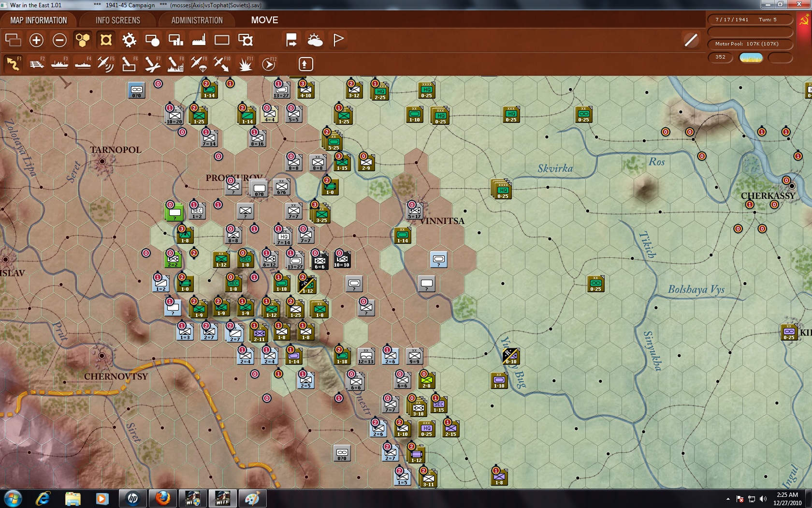This screenshot has width=812, height=508.
Task: Select the F6 bombing mode icon
Action: (x=129, y=64)
